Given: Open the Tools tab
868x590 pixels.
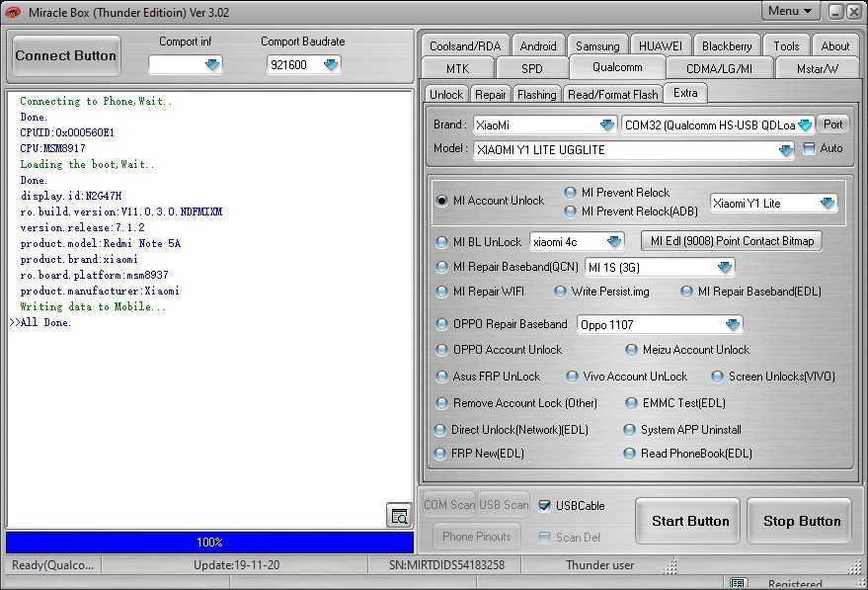Looking at the screenshot, I should point(786,46).
